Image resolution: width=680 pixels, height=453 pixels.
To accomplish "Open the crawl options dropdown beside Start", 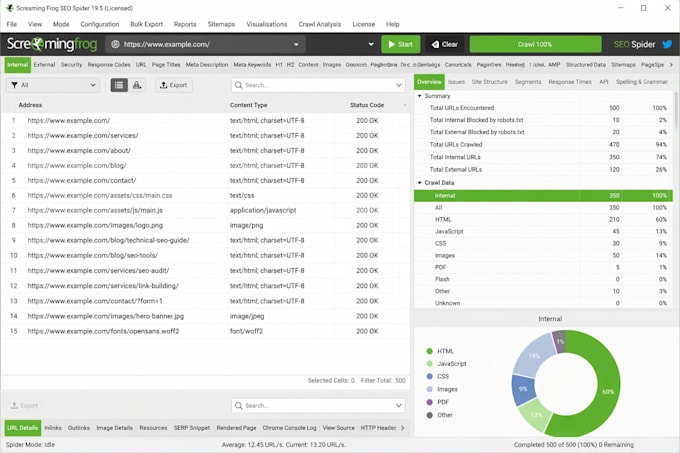I will click(371, 44).
